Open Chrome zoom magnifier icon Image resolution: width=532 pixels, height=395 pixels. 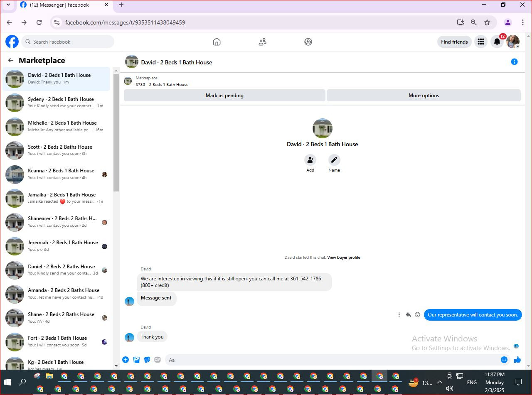[x=474, y=22]
